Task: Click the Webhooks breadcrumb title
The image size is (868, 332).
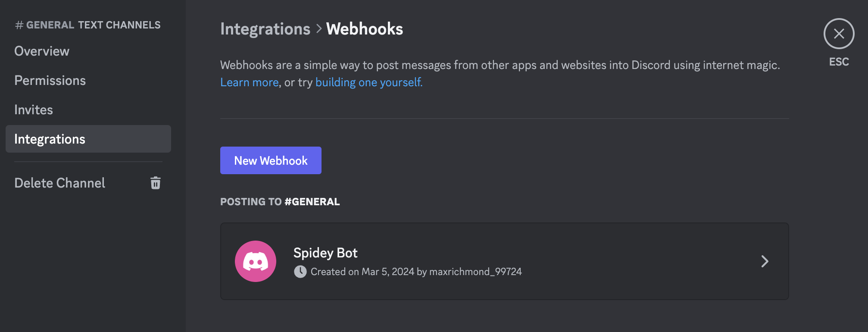Action: coord(365,29)
